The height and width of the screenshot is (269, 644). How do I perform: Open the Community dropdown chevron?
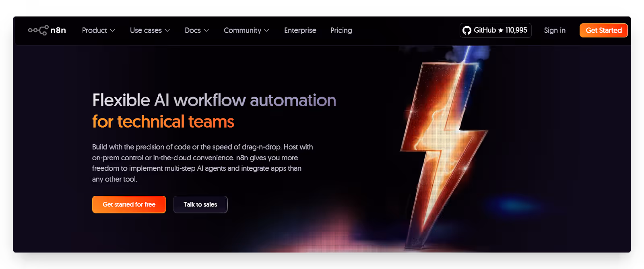tap(267, 31)
